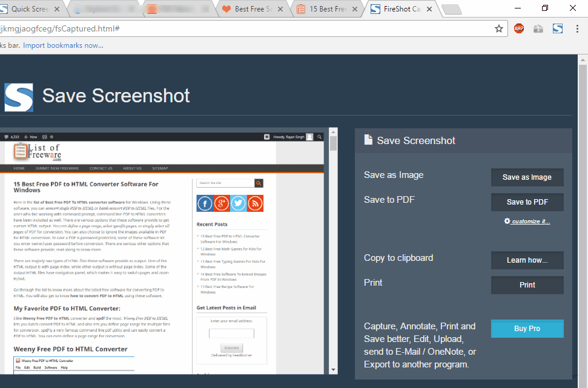
Task: Click CONTACT US in the preview menu
Action: pyautogui.click(x=101, y=168)
